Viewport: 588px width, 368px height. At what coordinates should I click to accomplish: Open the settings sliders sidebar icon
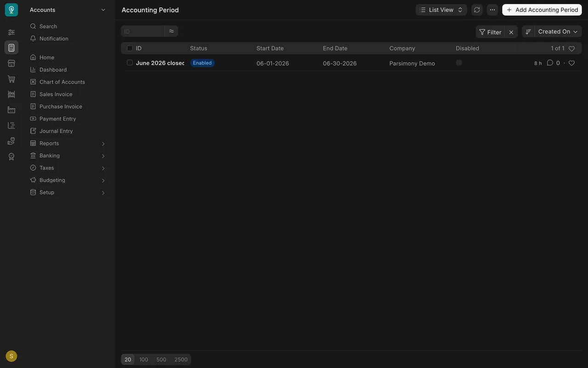tap(11, 32)
